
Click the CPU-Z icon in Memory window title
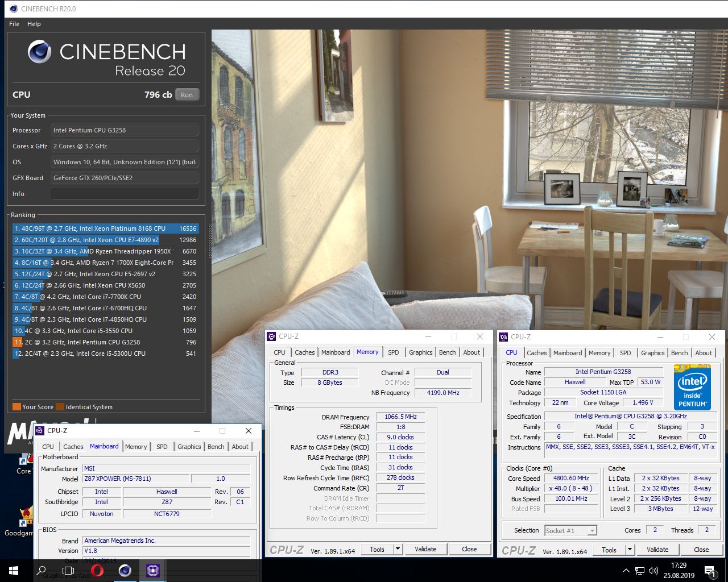272,336
